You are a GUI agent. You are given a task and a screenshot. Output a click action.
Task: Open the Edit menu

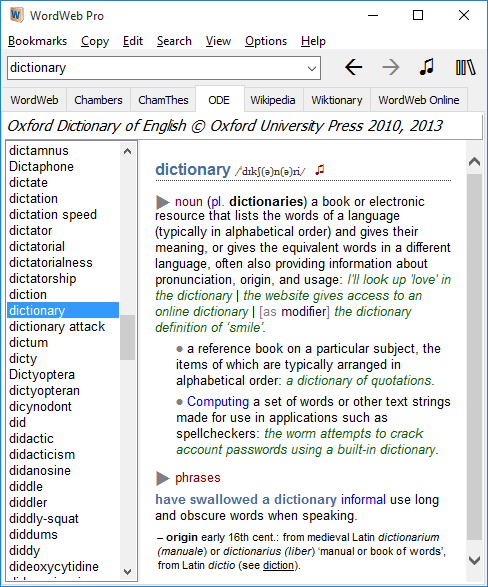132,41
